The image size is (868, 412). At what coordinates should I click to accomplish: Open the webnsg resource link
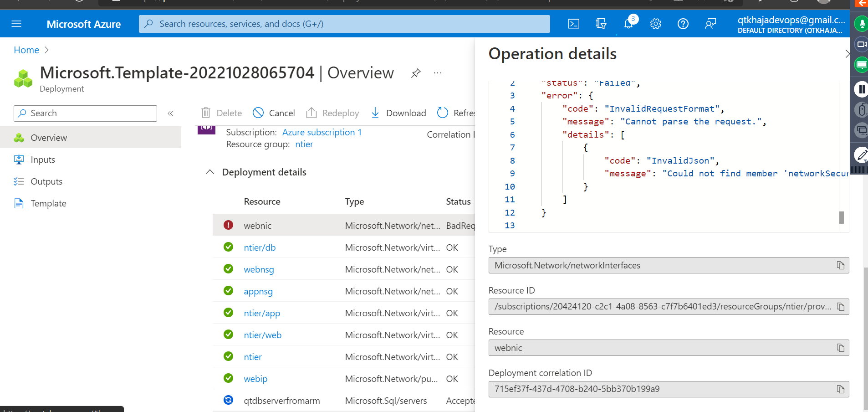pos(259,269)
